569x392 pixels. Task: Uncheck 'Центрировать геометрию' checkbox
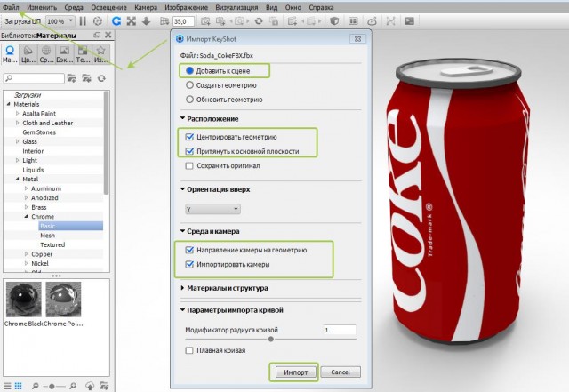point(189,138)
